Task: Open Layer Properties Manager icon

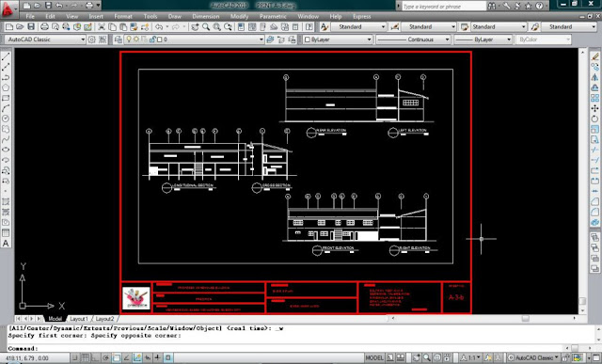Action: 118,40
